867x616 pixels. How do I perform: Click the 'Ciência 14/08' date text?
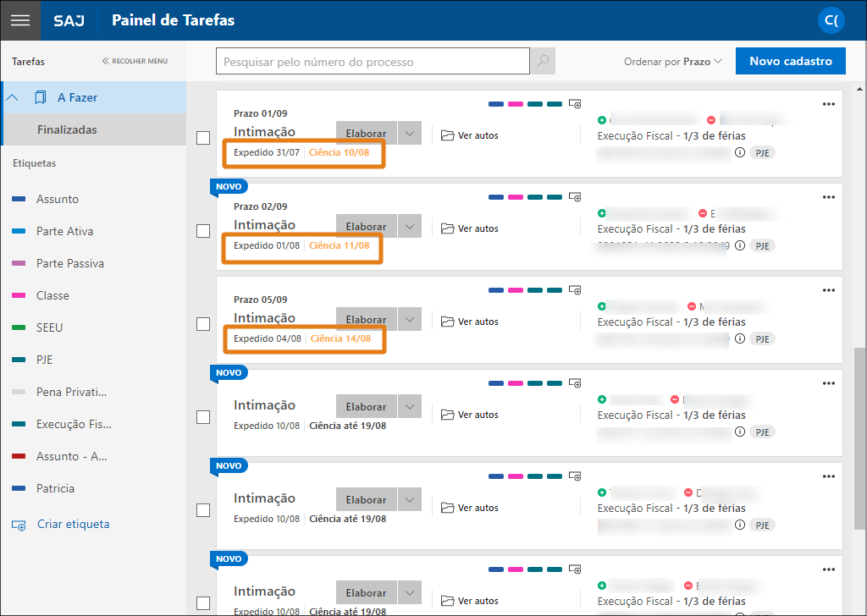340,338
